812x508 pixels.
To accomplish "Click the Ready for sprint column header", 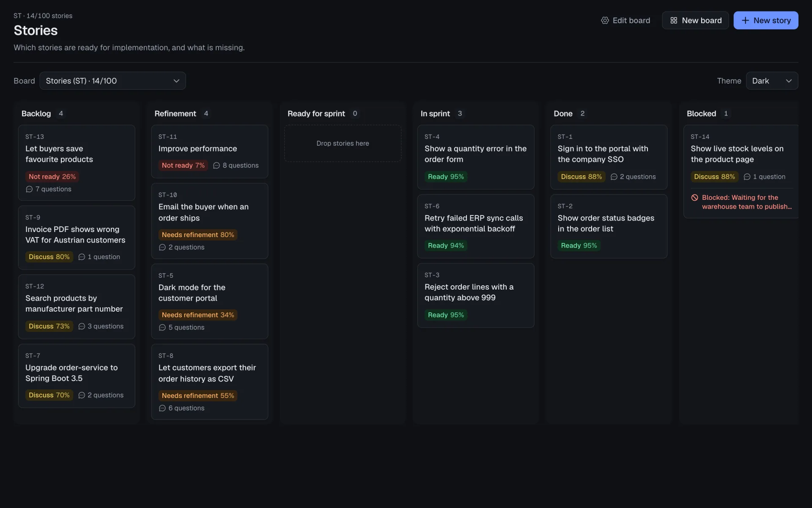I will click(316, 113).
